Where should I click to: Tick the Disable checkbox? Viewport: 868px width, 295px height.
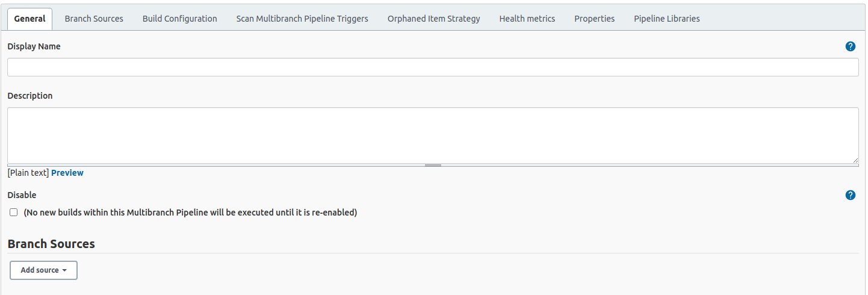pos(14,213)
